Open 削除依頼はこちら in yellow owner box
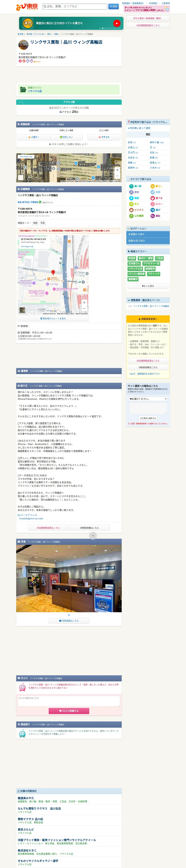The height and width of the screenshot is (868, 186). [148, 367]
